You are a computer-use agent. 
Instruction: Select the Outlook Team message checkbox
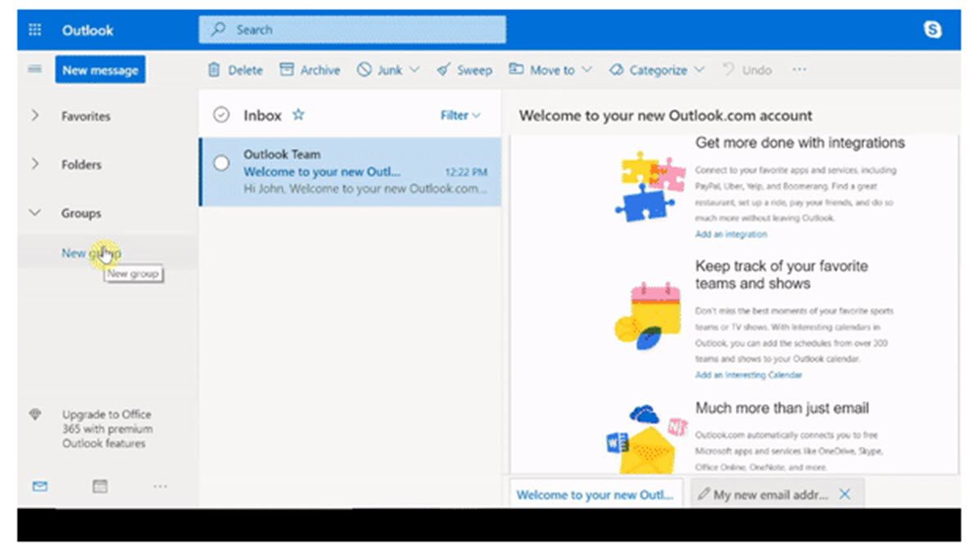tap(221, 163)
